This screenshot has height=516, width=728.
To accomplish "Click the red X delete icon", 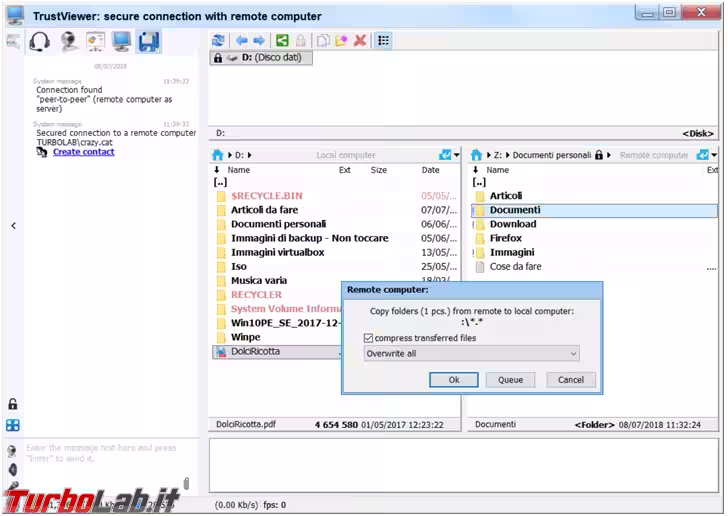I will click(x=360, y=40).
